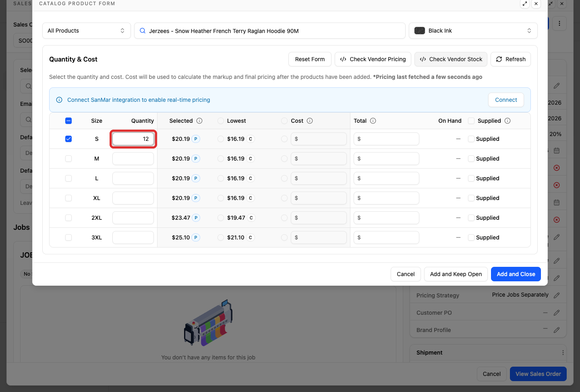The width and height of the screenshot is (580, 392).
Task: Check the size 2XL row checkbox
Action: click(68, 218)
